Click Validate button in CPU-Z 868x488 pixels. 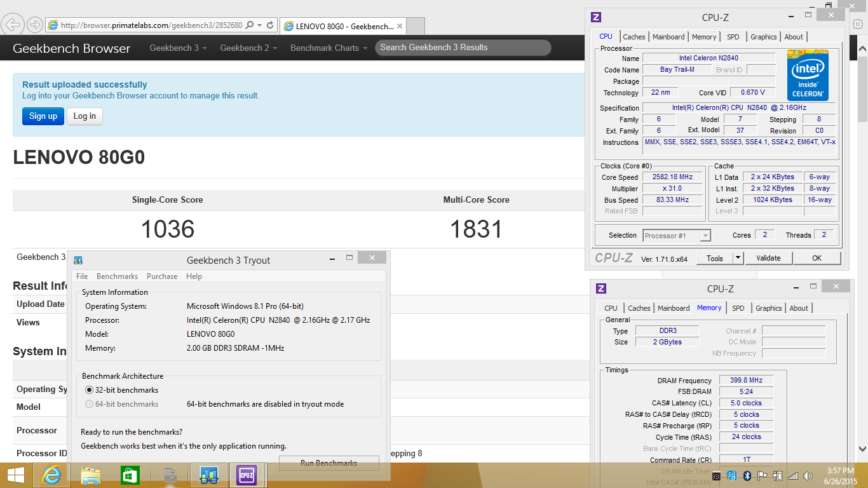[x=768, y=258]
